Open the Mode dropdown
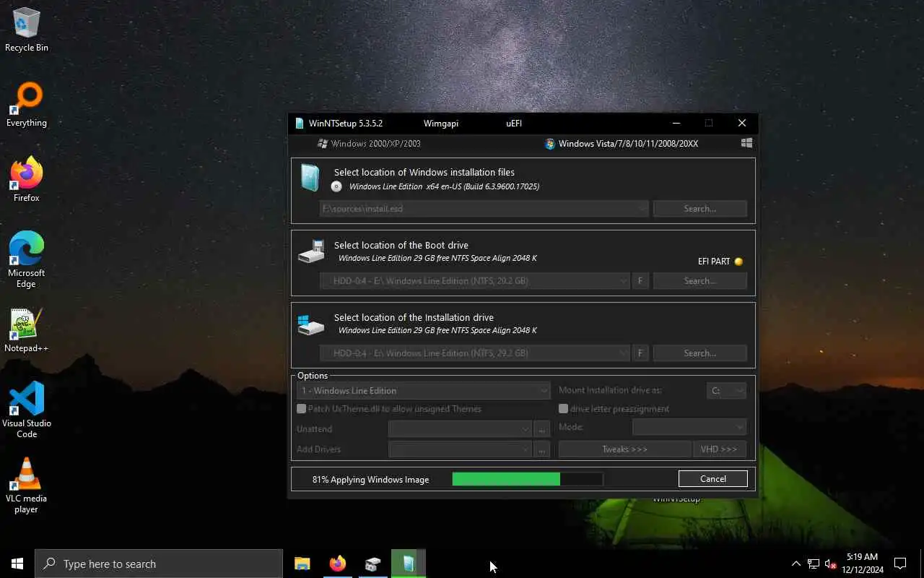 tap(689, 427)
